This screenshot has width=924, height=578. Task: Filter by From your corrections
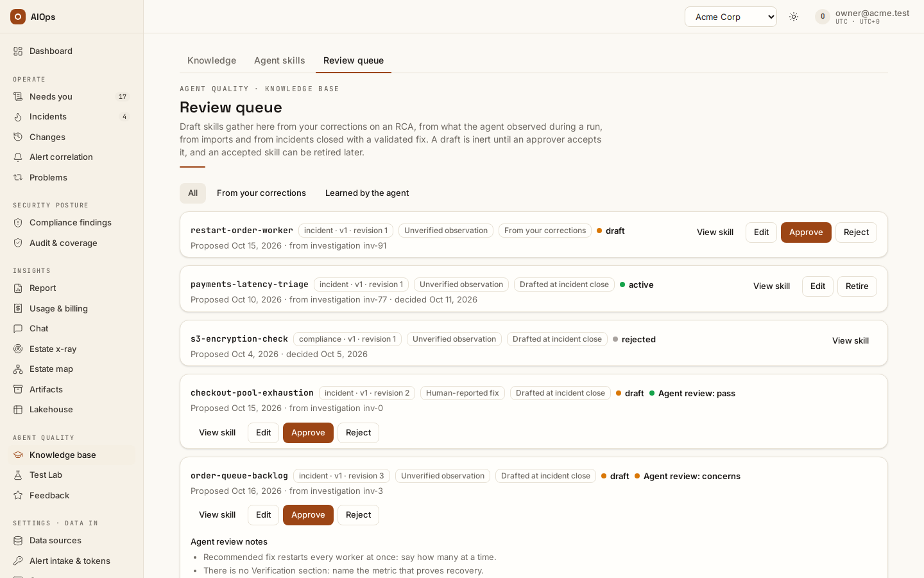pyautogui.click(x=261, y=193)
